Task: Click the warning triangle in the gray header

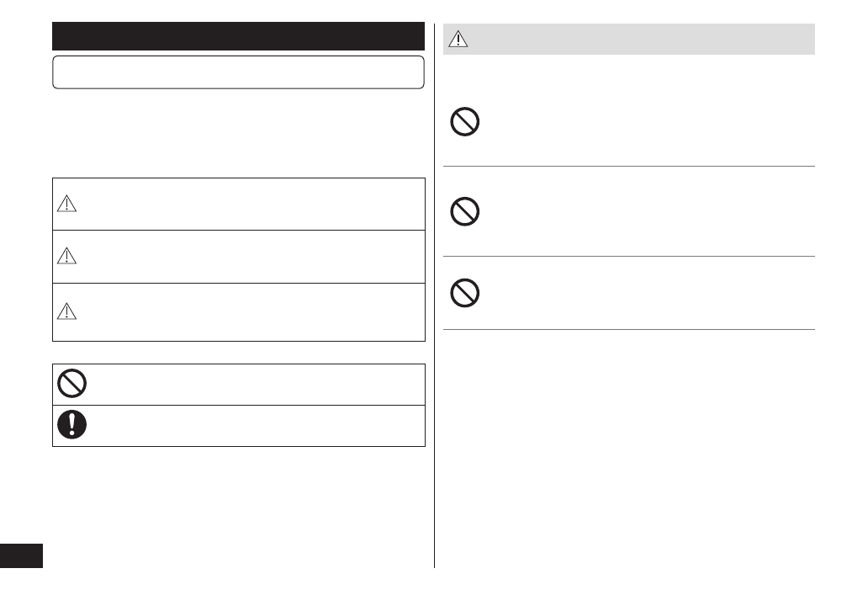Action: [x=458, y=40]
